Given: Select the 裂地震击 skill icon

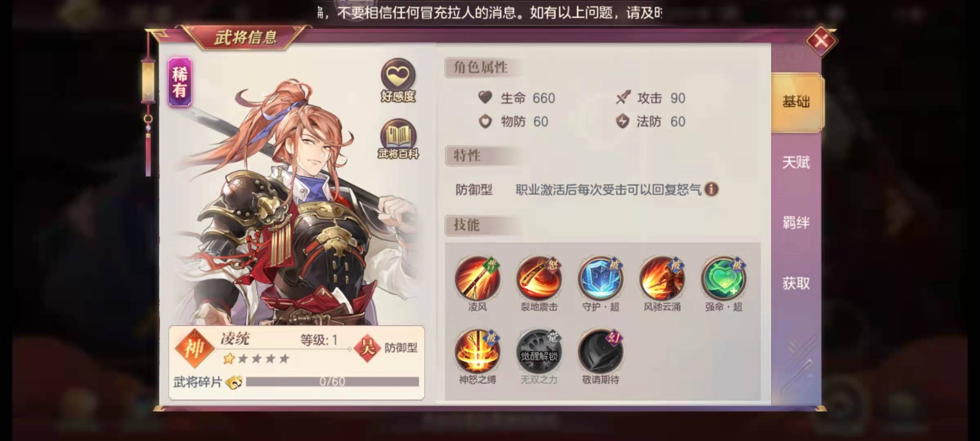Looking at the screenshot, I should pyautogui.click(x=539, y=279).
